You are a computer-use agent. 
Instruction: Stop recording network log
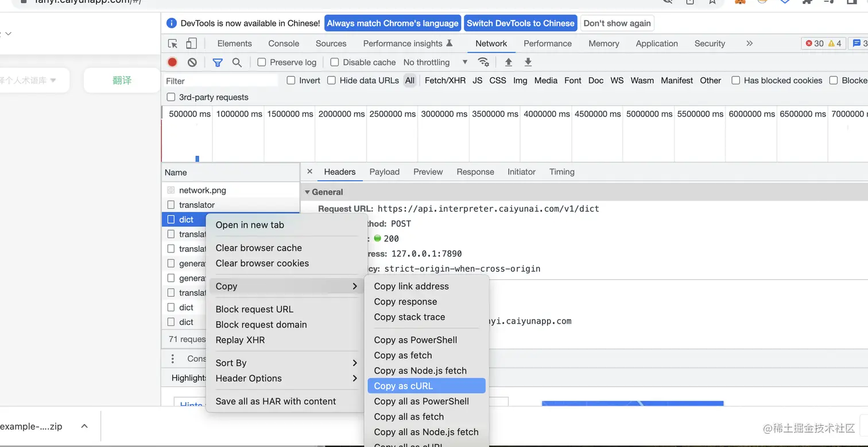click(x=172, y=62)
